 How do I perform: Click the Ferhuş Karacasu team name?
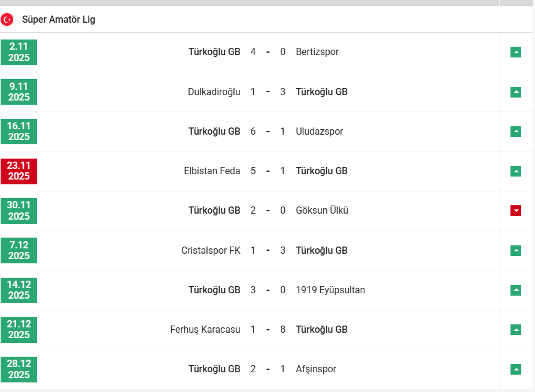205,330
